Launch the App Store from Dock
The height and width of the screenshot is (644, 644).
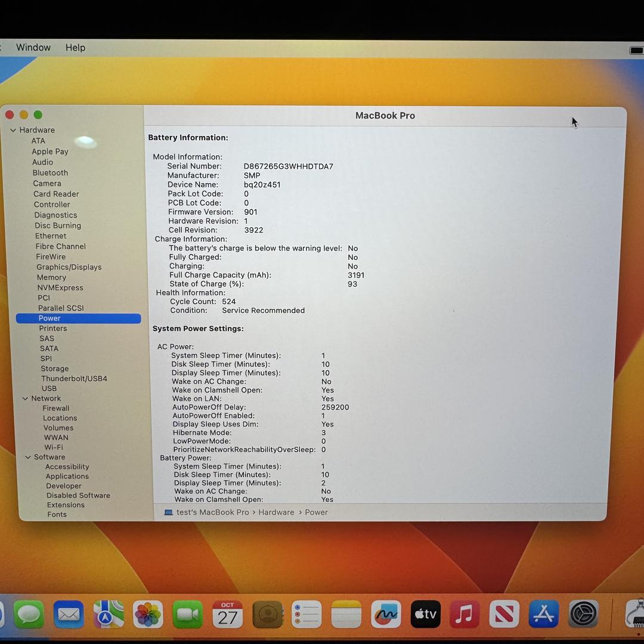tap(543, 614)
